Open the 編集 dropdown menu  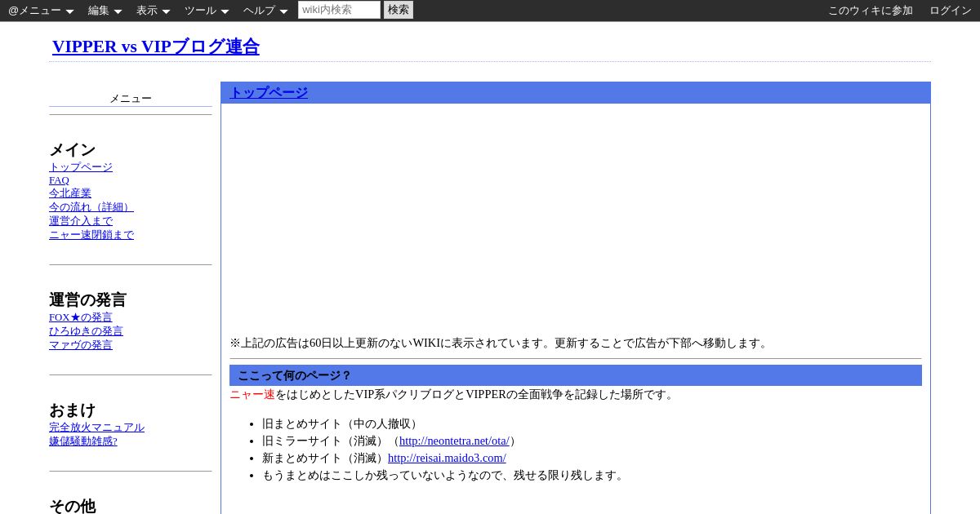(x=105, y=11)
